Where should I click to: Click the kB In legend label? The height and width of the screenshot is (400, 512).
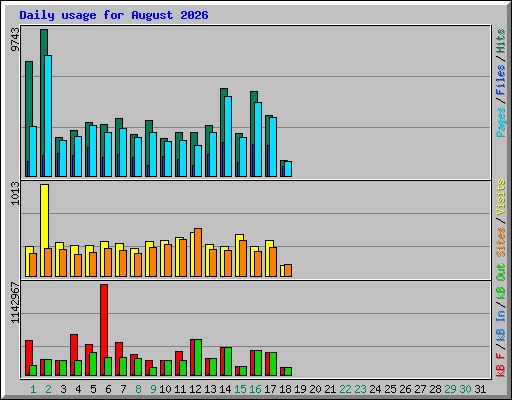pos(501,325)
